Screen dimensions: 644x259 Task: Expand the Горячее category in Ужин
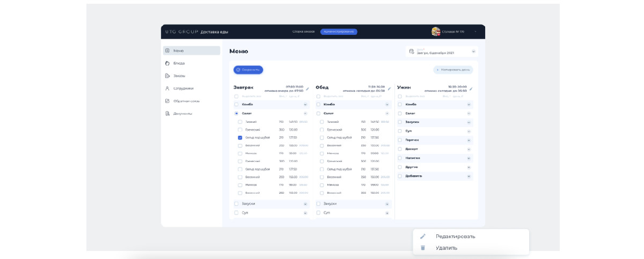pos(469,140)
